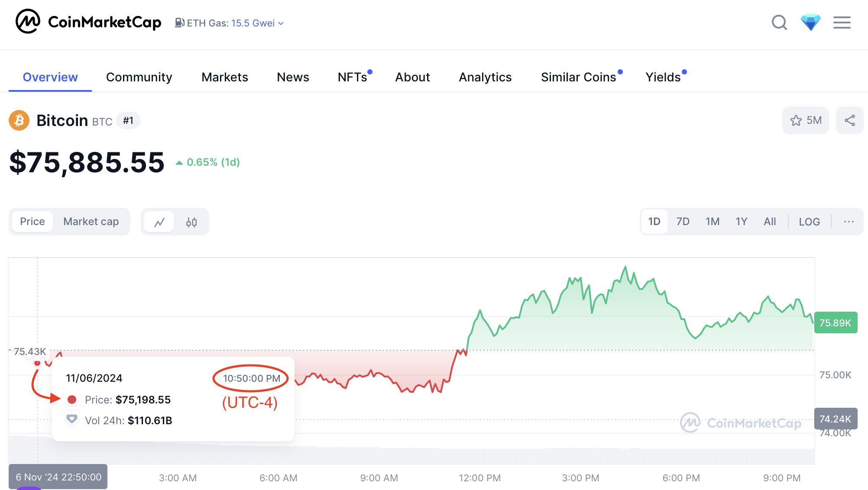This screenshot has width=868, height=490.
Task: Add Bitcoin to watchlist via star button
Action: [x=805, y=120]
